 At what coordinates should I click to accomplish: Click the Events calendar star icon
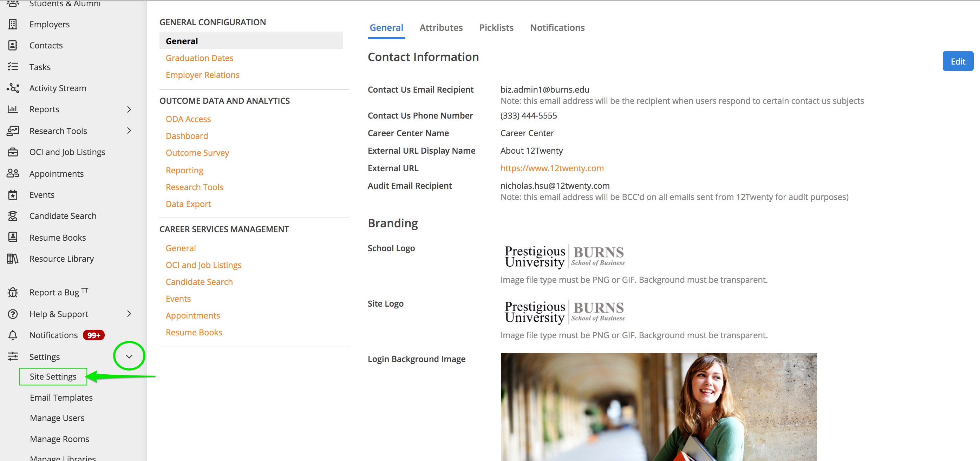[x=13, y=195]
